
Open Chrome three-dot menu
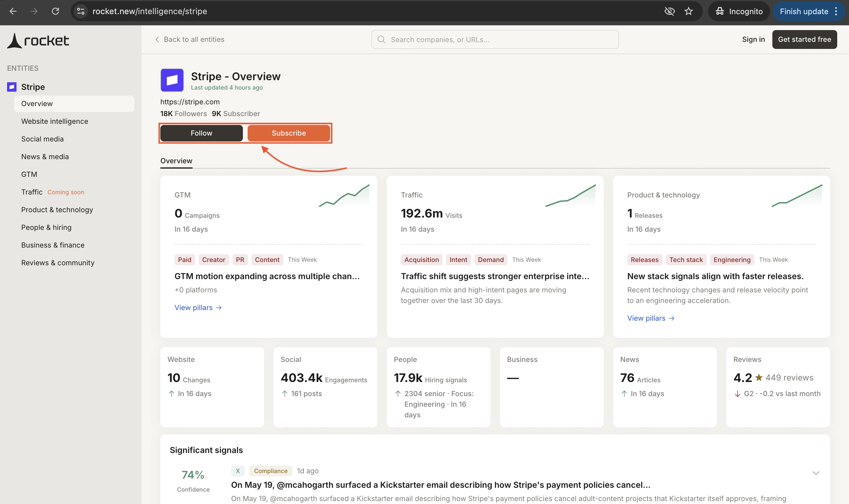click(836, 11)
